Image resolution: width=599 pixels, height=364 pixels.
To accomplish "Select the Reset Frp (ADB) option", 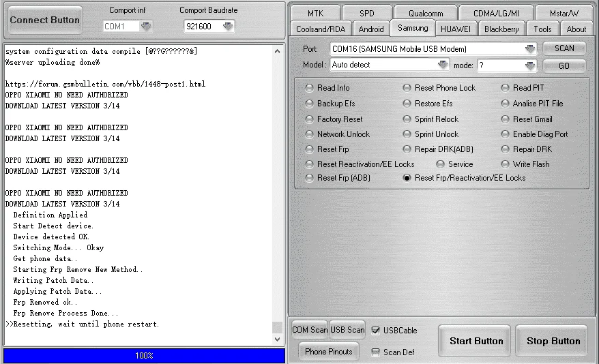I will point(338,178).
